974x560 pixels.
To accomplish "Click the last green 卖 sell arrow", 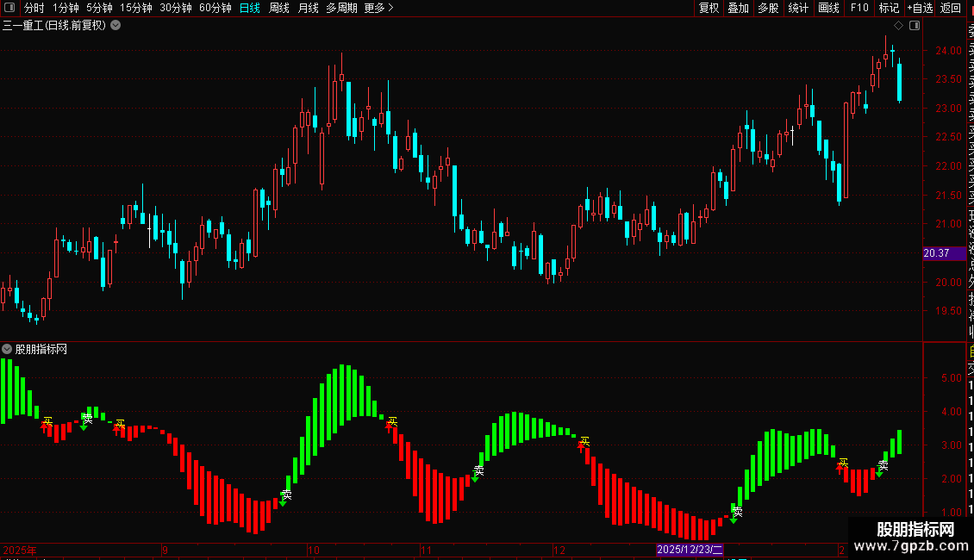I will pos(879,473).
